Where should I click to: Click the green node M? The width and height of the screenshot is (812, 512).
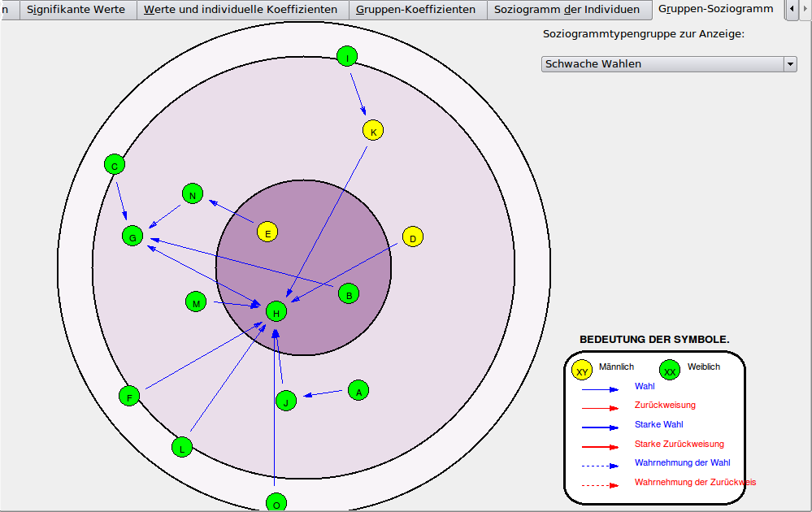point(196,302)
